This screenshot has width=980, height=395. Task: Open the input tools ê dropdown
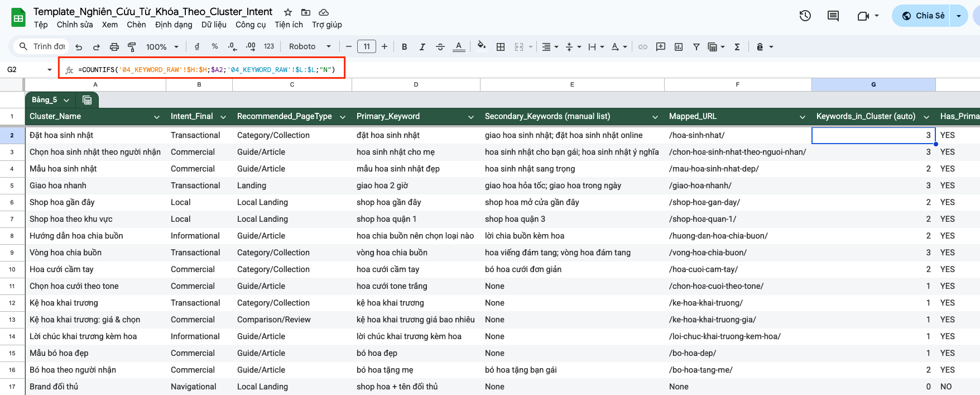pos(765,47)
